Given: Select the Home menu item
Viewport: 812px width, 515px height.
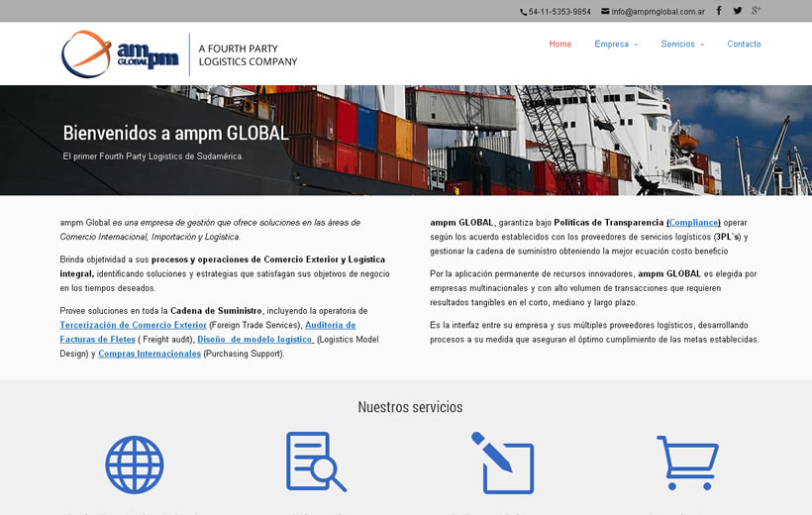Looking at the screenshot, I should (x=560, y=44).
